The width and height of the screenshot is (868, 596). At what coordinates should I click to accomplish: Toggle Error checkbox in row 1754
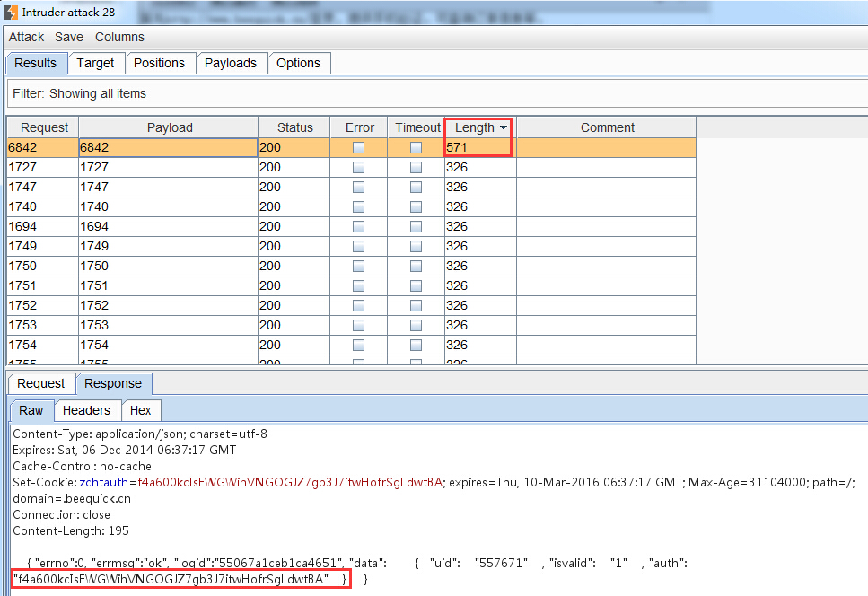point(359,345)
